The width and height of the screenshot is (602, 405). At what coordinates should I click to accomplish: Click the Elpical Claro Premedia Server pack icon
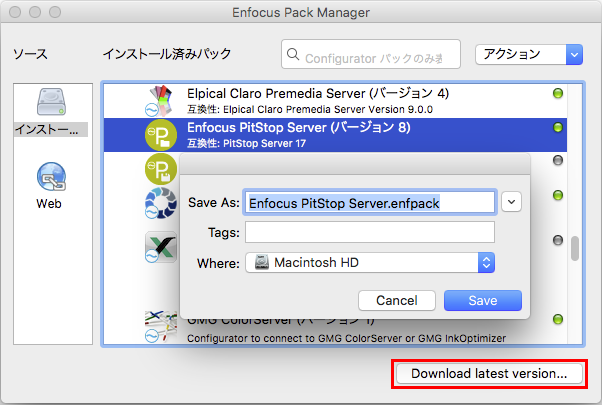[x=160, y=101]
